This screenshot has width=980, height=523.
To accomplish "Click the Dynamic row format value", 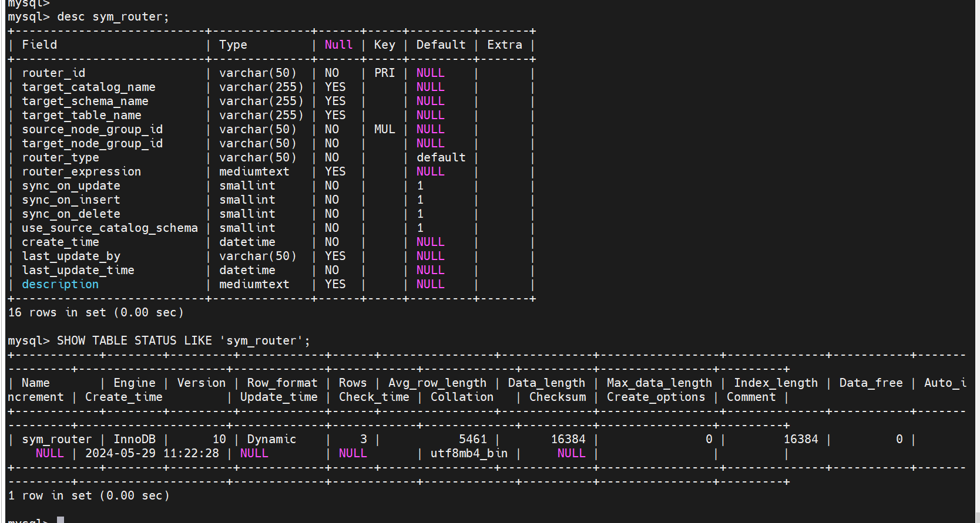I will tap(271, 440).
